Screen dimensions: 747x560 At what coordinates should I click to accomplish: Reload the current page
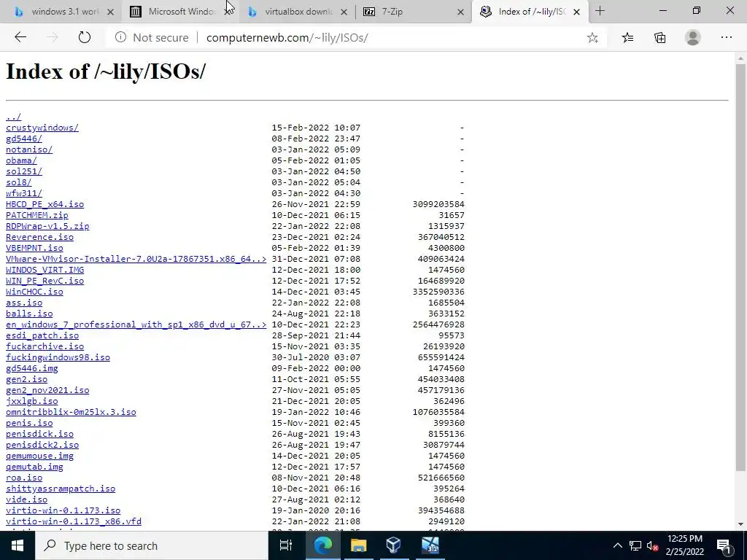pos(85,38)
